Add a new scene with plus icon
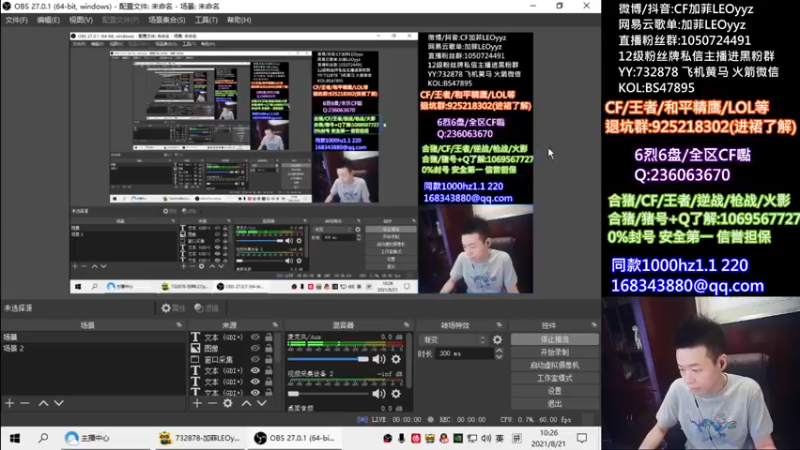 pos(10,403)
